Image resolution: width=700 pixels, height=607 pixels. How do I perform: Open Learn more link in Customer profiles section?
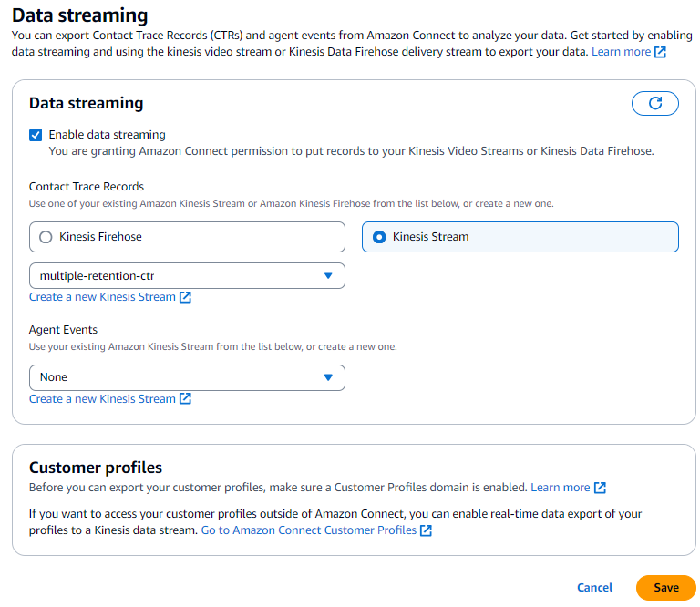click(x=560, y=488)
